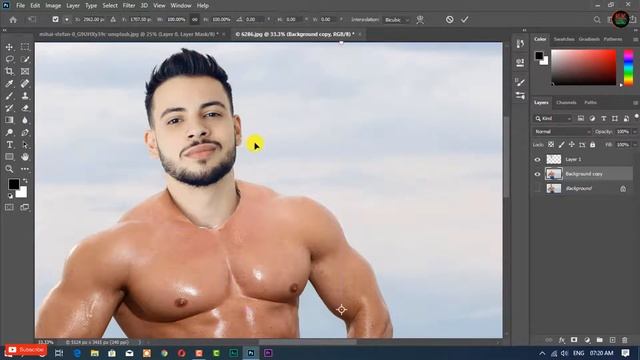Viewport: 640px width, 360px height.
Task: Open the Adjustments panel icon in dock
Action: [x=520, y=96]
